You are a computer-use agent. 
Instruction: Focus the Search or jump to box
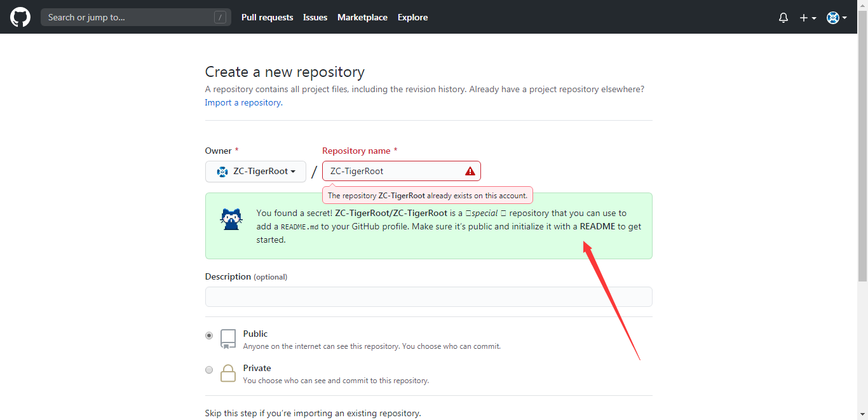click(136, 17)
